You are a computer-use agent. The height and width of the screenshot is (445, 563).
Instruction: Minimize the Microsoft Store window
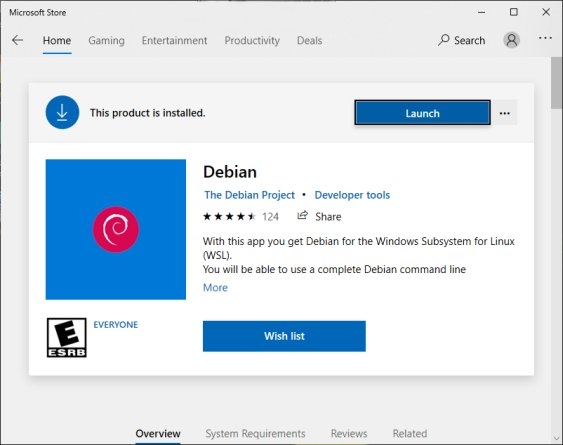click(481, 12)
